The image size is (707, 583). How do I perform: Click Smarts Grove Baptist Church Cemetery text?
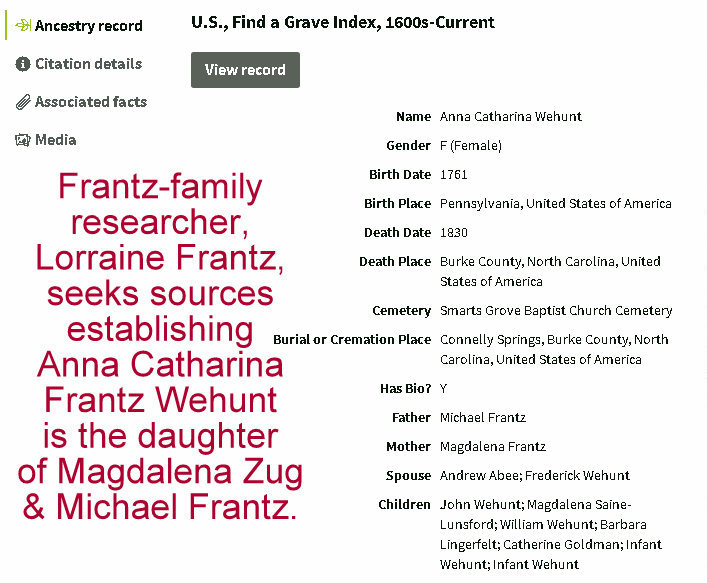pos(555,311)
